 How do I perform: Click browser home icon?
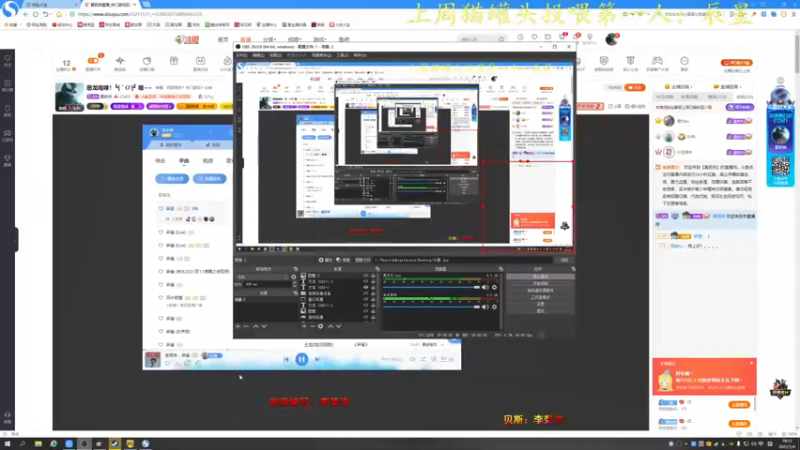[59, 14]
